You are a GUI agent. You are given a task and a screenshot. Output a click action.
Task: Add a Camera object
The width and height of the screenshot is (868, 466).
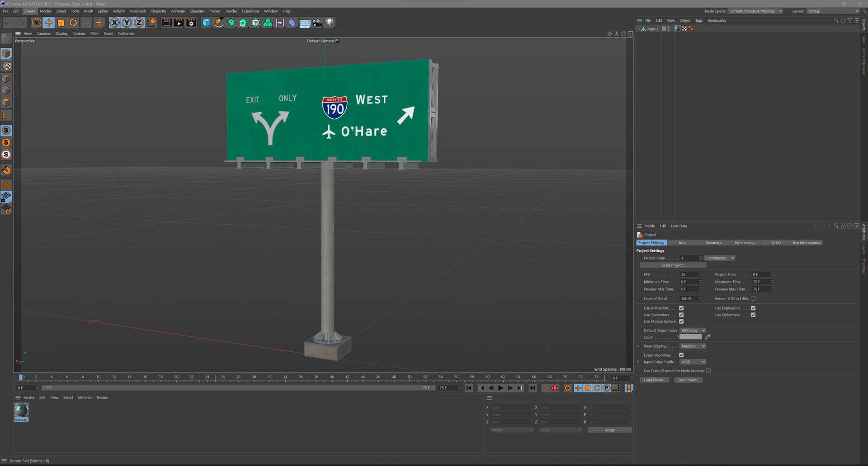317,23
